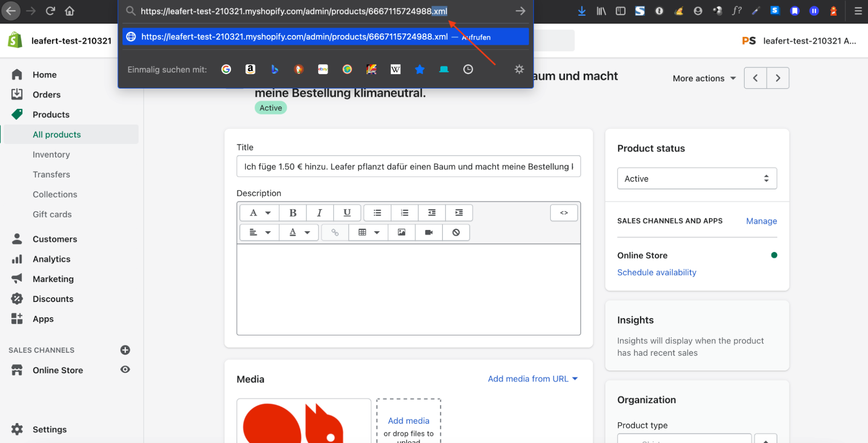Click the product Title input field

point(408,166)
